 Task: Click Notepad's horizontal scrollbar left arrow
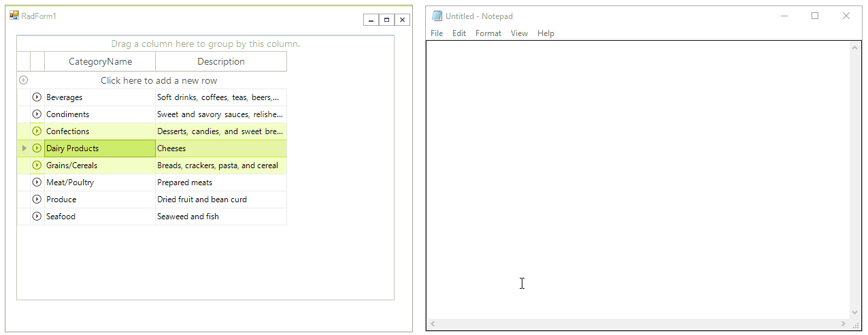click(x=433, y=325)
